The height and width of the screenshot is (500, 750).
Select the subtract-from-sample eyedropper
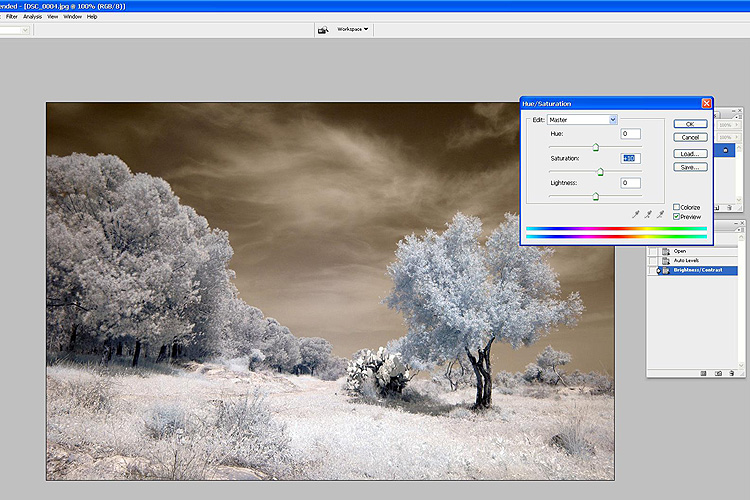point(661,214)
